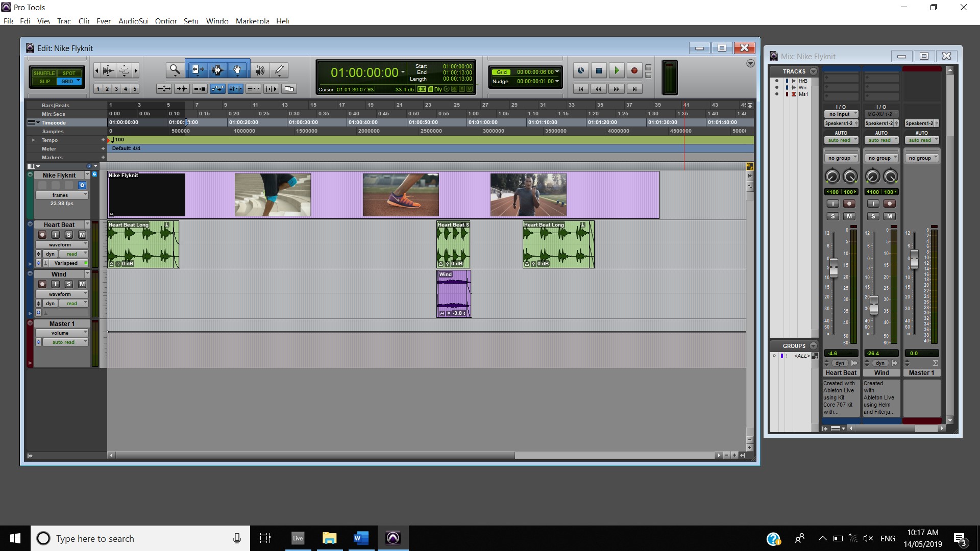Solo the Wind track in edit window
Viewport: 980px width, 551px height.
68,284
